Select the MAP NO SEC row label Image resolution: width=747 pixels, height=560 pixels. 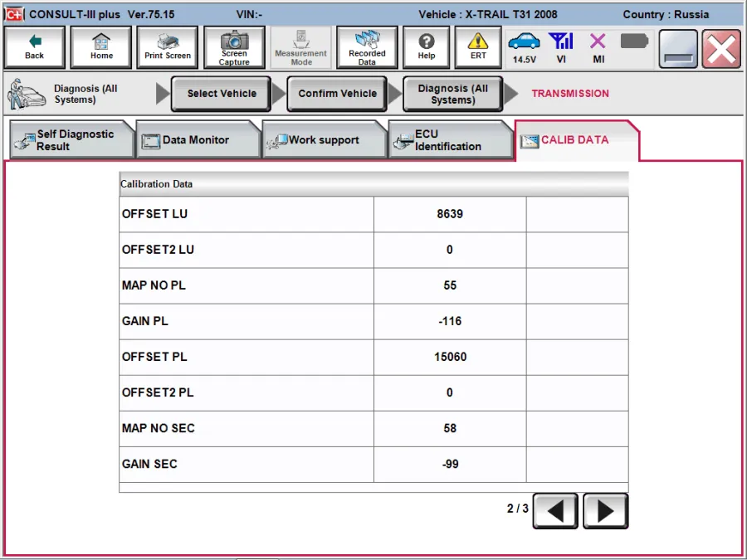(x=159, y=428)
